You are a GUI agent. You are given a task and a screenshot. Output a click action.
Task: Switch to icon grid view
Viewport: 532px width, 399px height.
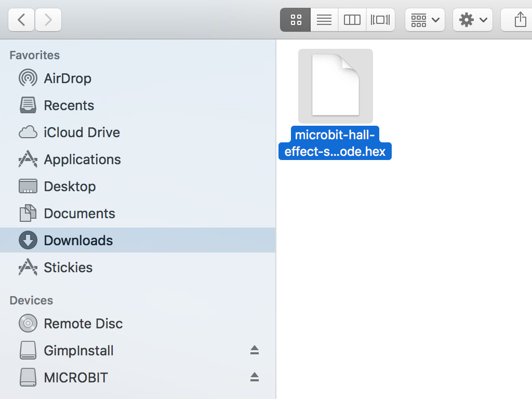pos(296,20)
